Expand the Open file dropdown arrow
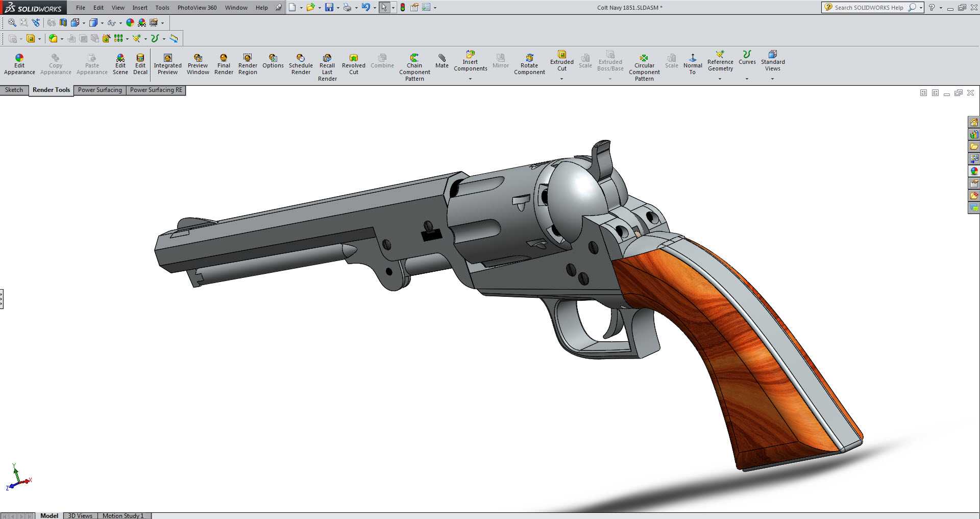Screen dimensions: 980x519 coord(320,8)
